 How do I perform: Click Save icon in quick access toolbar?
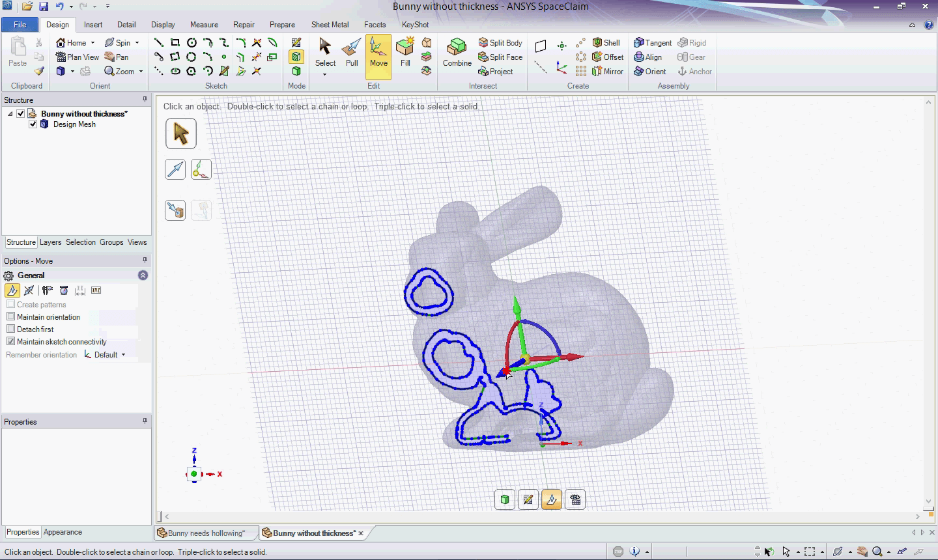click(x=43, y=7)
